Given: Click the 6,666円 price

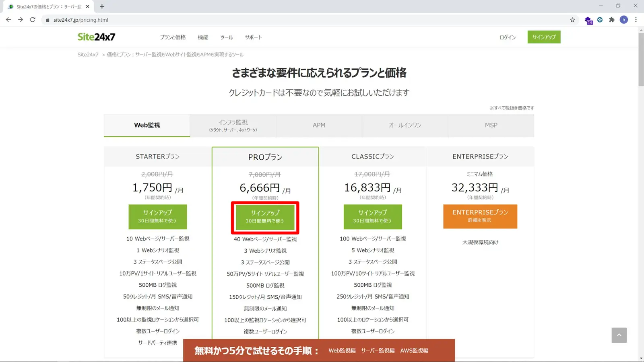Looking at the screenshot, I should point(260,188).
